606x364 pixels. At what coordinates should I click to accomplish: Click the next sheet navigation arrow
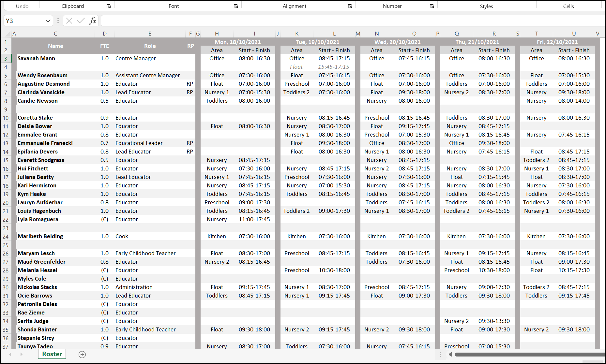pos(22,354)
